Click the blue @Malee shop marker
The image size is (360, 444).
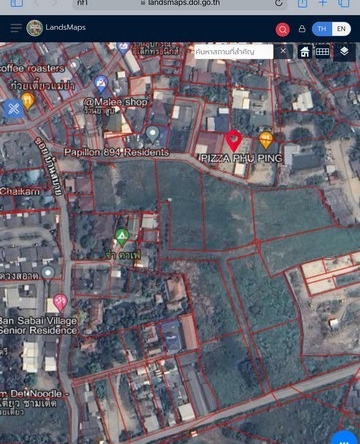pyautogui.click(x=101, y=83)
